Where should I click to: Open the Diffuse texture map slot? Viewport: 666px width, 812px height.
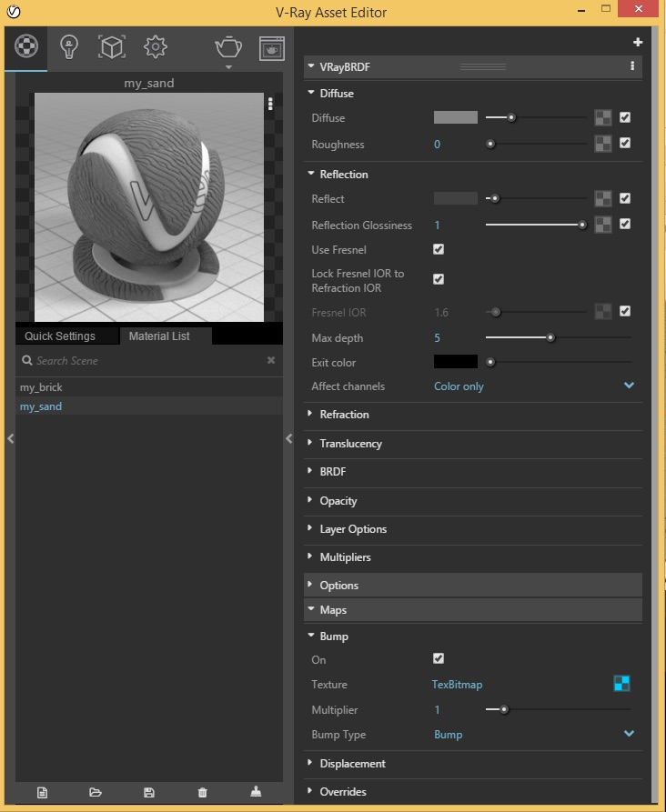(x=603, y=117)
